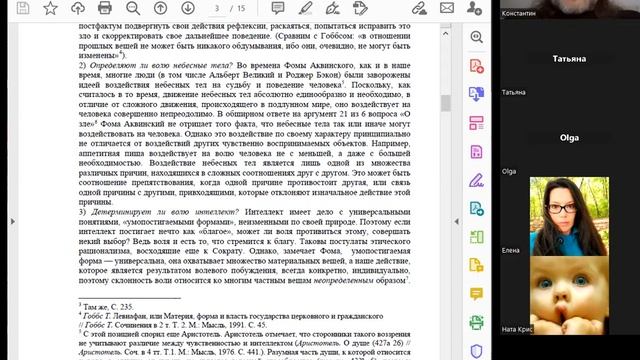Collapse the right tools pane arrow
This screenshot has height=360, width=640.
click(456, 222)
